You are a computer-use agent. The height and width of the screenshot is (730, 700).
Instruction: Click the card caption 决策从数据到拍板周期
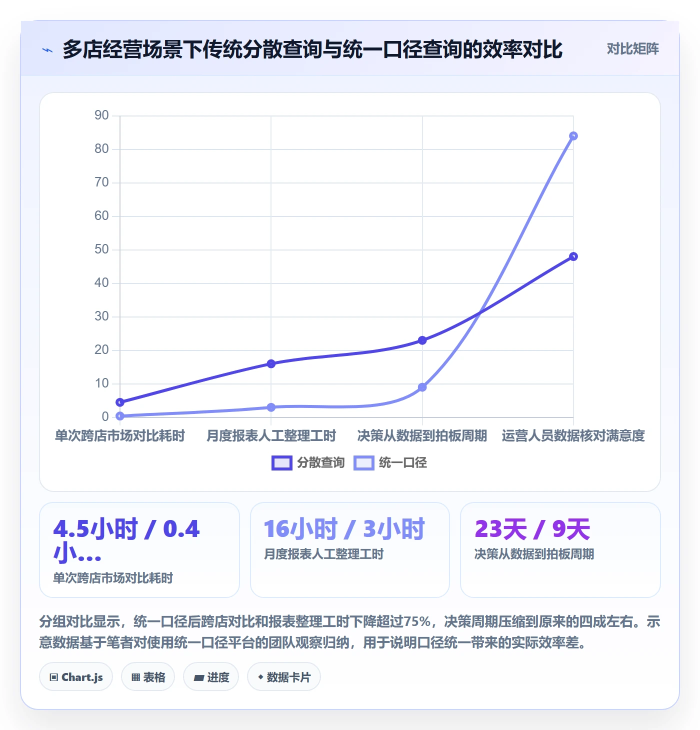534,554
